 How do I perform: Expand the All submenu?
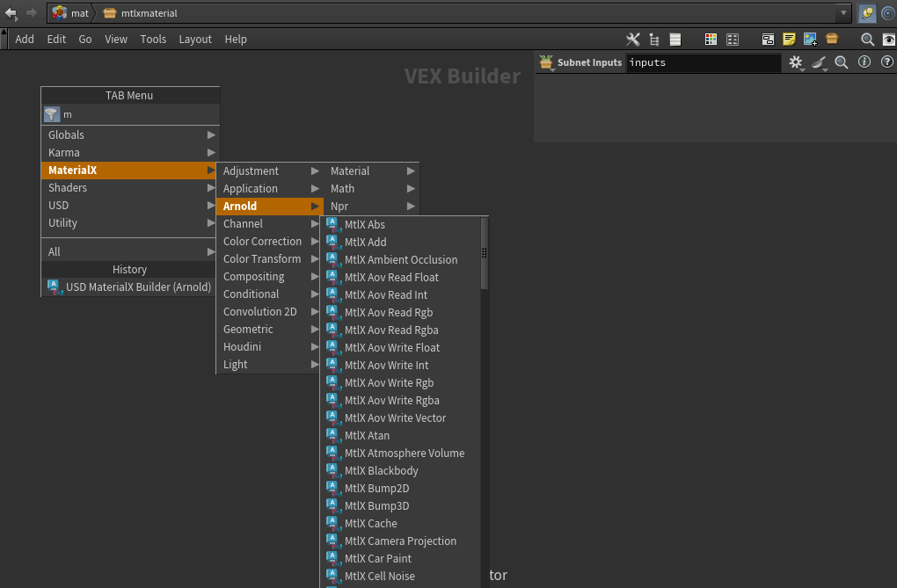point(130,251)
